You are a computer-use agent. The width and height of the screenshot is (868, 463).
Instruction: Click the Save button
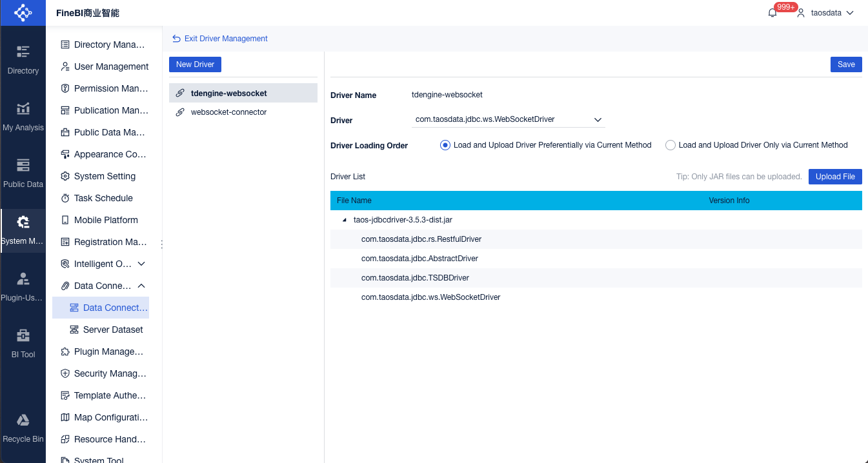tap(846, 64)
